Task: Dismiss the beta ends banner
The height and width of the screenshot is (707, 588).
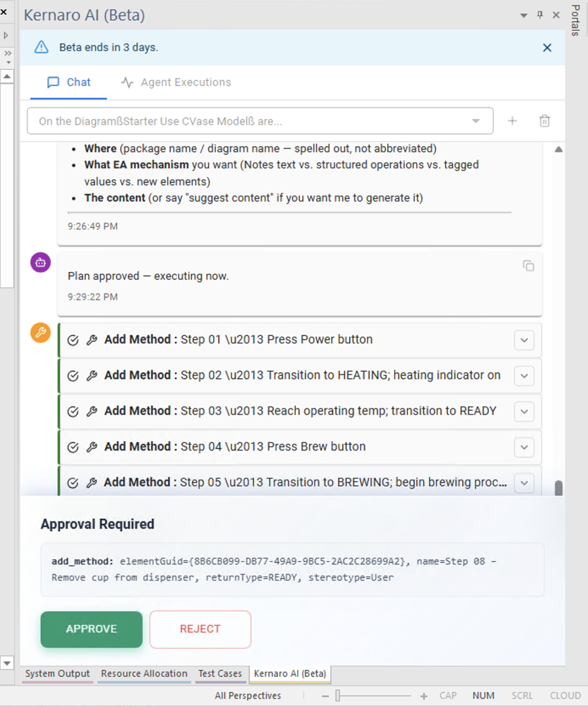Action: tap(547, 48)
